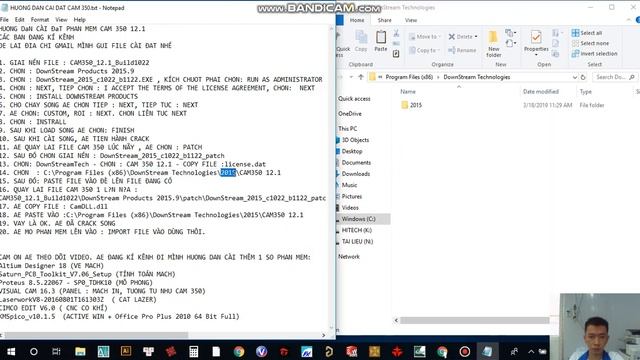Image resolution: width=640 pixels, height=360 pixels.
Task: Open the recent locations dropdown arrow
Action: [x=351, y=77]
